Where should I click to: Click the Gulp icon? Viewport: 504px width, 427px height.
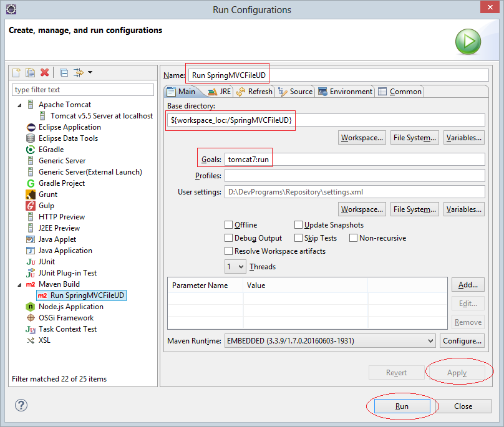point(31,206)
